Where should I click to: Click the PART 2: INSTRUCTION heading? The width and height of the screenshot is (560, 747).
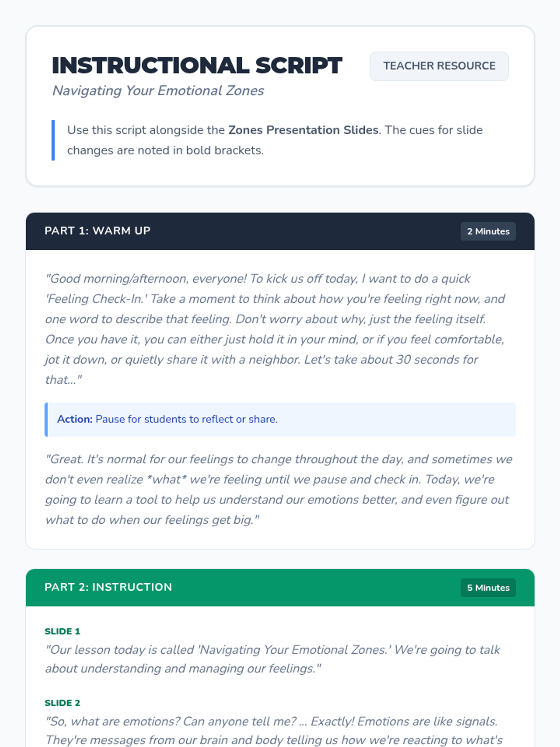(108, 587)
